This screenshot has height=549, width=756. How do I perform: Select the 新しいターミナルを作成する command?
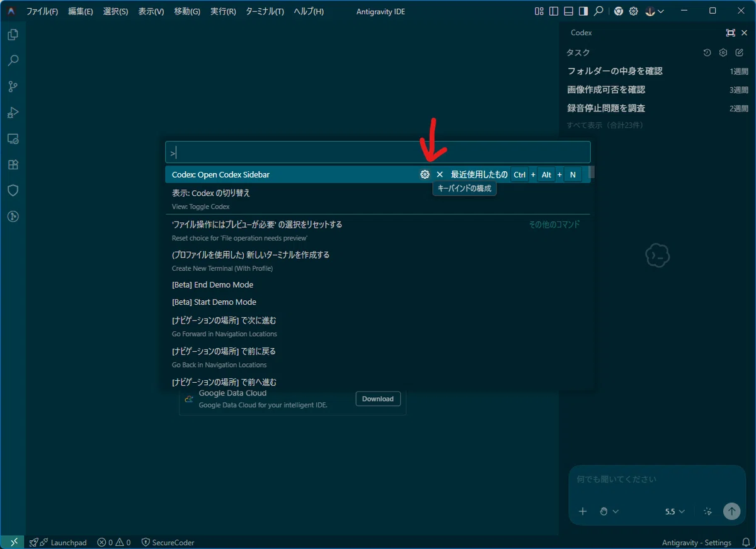[x=377, y=261]
